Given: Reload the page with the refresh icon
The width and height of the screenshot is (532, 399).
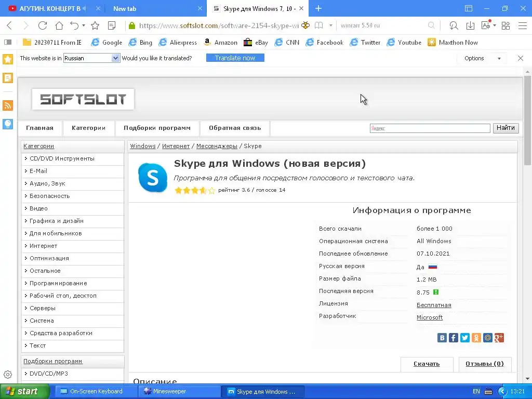Looking at the screenshot, I should [x=43, y=25].
